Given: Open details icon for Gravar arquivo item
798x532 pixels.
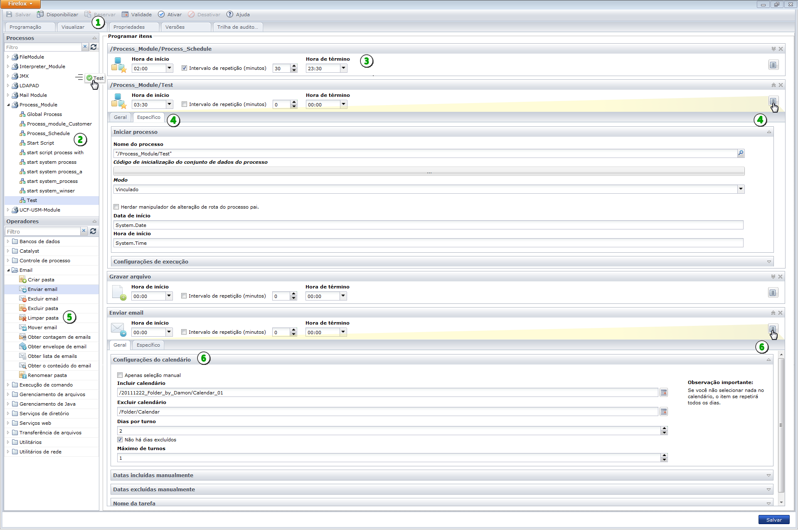Looking at the screenshot, I should [773, 293].
